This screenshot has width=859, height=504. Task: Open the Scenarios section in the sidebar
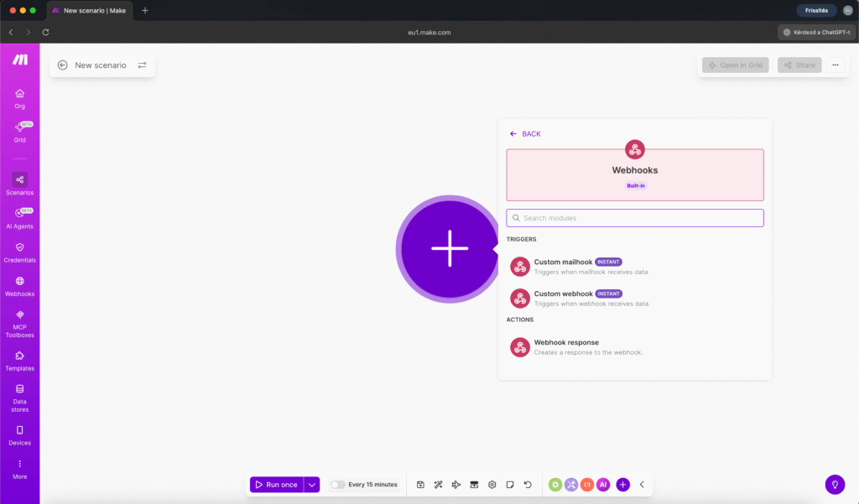click(18, 183)
